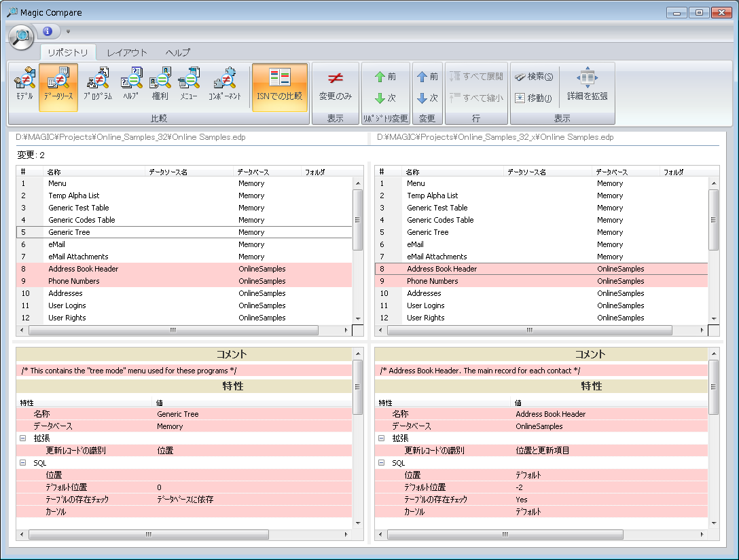Open the ヘルプ ribbon tab
Image resolution: width=739 pixels, height=560 pixels.
[178, 52]
